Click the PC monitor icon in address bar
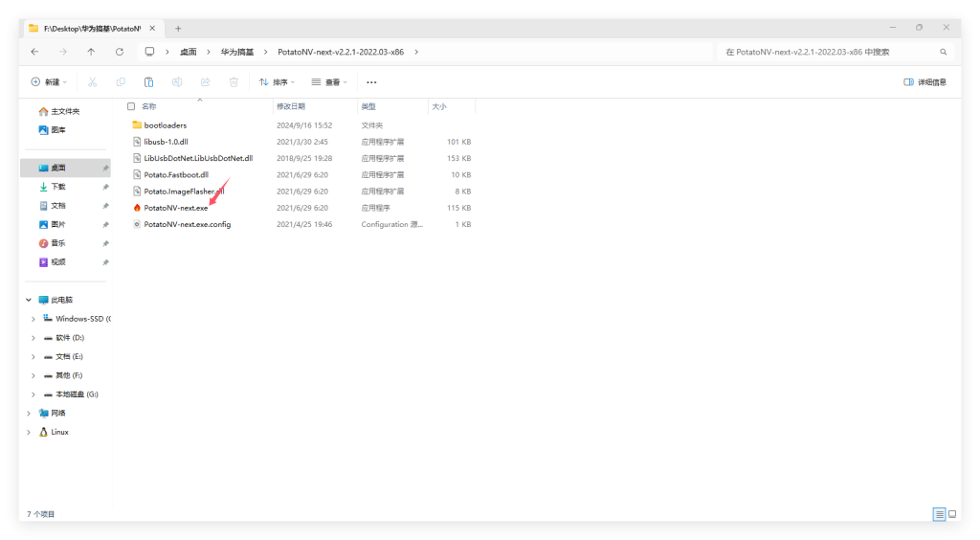Image resolution: width=980 pixels, height=540 pixels. [149, 52]
